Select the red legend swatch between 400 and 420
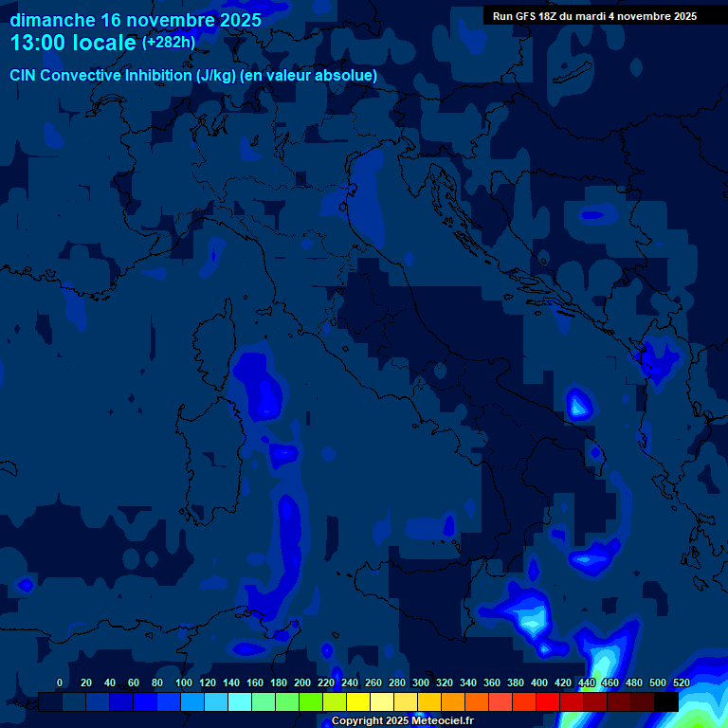 (548, 701)
